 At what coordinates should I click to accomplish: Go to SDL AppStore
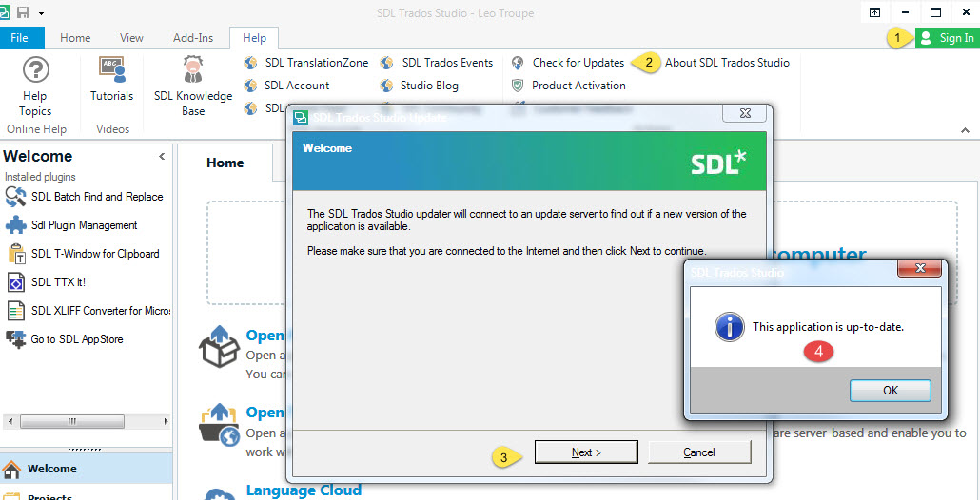[65, 339]
